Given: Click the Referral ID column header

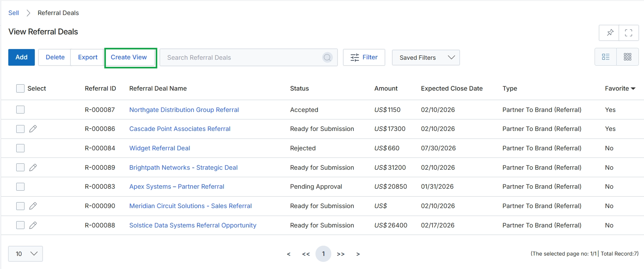Looking at the screenshot, I should 100,88.
